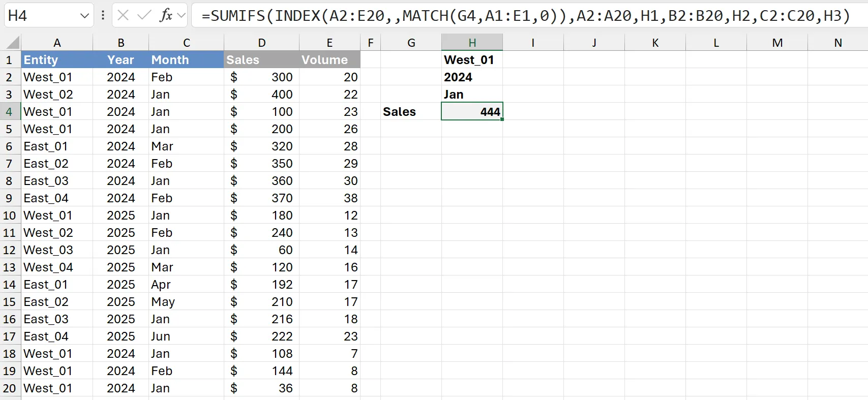Viewport: 868px width, 400px height.
Task: Click the three-dot handle beside Name Box
Action: (x=103, y=16)
